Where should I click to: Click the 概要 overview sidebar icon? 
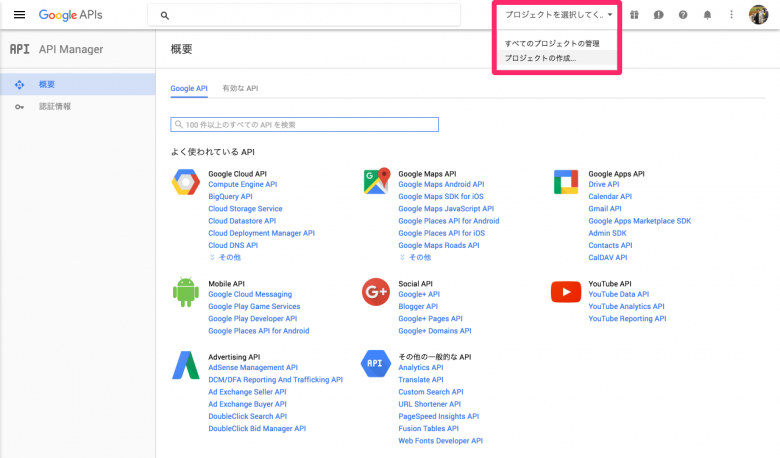[19, 85]
